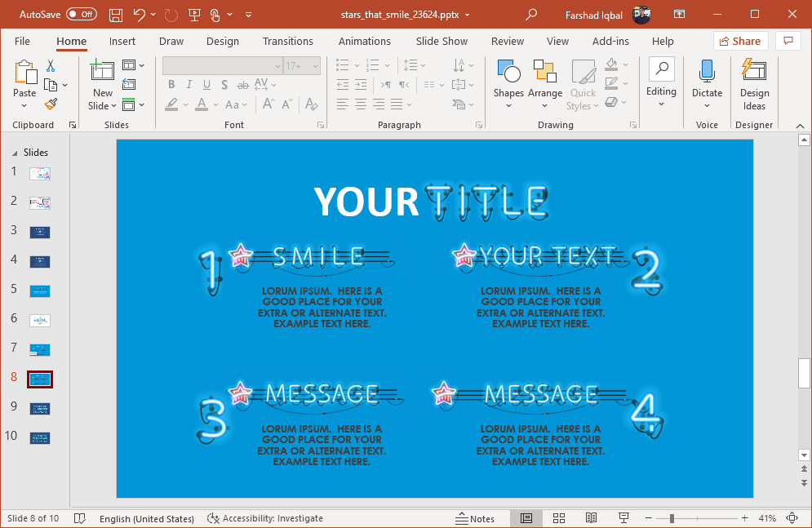Toggle Notes pane in status bar
812x528 pixels.
pos(476,518)
